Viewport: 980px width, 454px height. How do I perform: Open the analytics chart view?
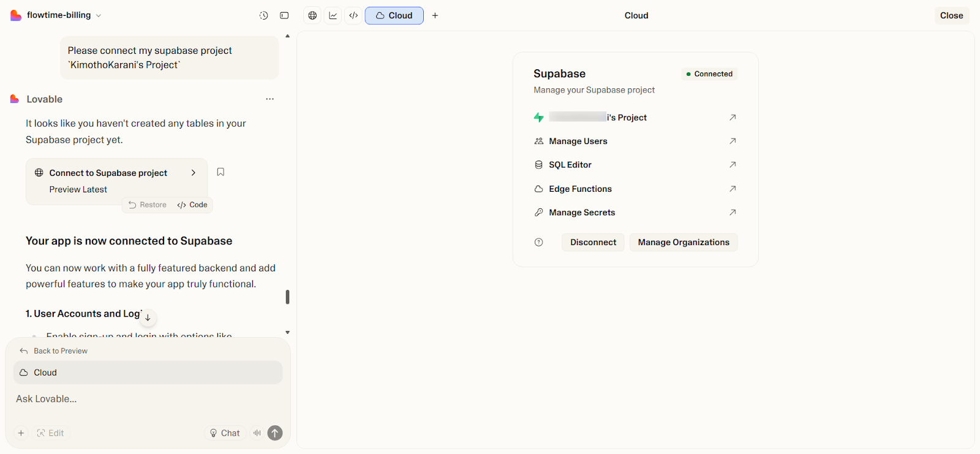pos(333,15)
